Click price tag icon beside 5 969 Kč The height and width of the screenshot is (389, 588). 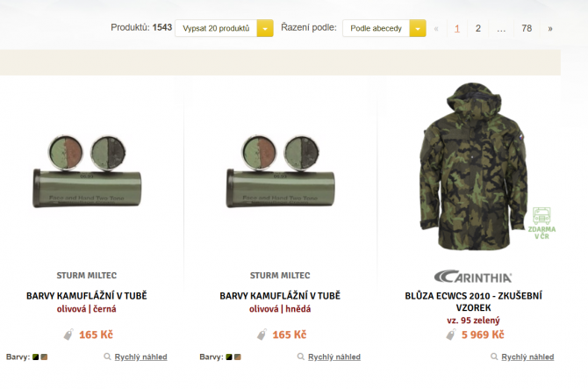tap(452, 335)
